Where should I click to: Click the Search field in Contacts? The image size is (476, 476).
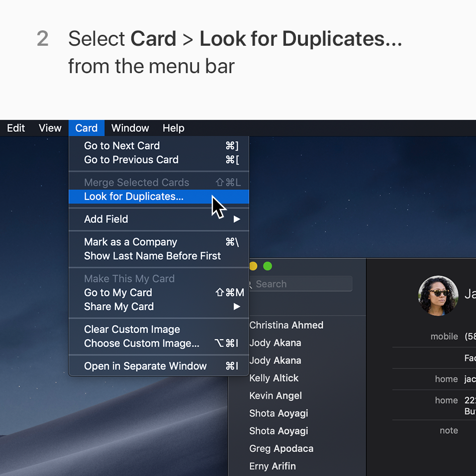click(300, 284)
